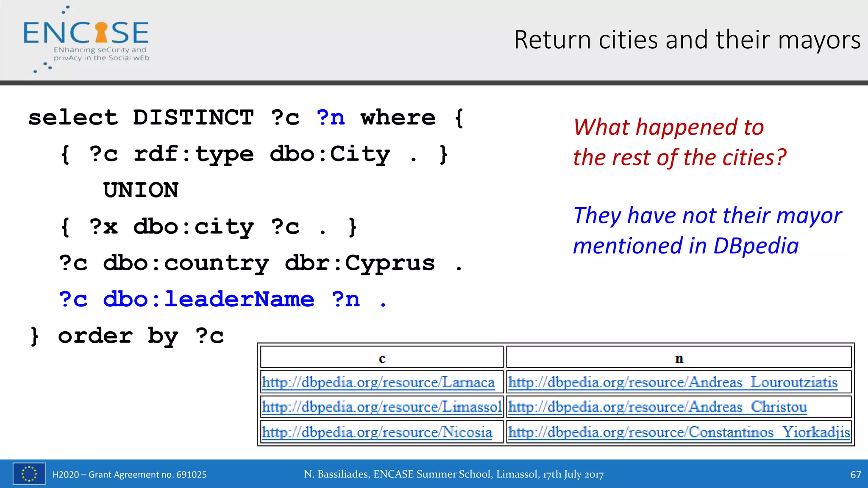
Task: Click the red 'What happened to' question text
Action: coord(668,127)
